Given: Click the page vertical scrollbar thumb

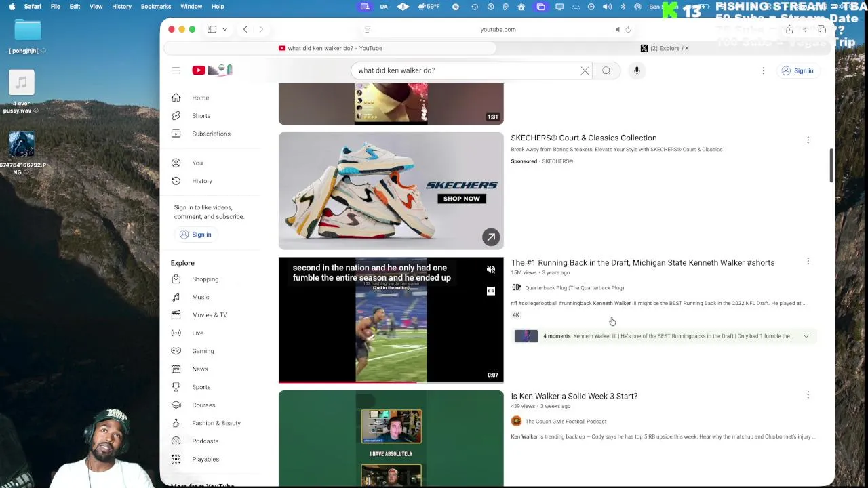Looking at the screenshot, I should tap(831, 164).
